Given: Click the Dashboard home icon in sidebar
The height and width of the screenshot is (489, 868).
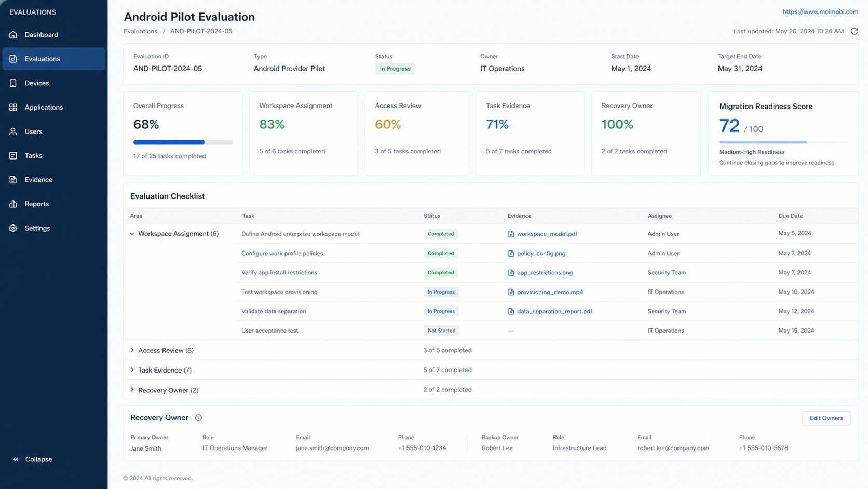Looking at the screenshot, I should click(13, 35).
